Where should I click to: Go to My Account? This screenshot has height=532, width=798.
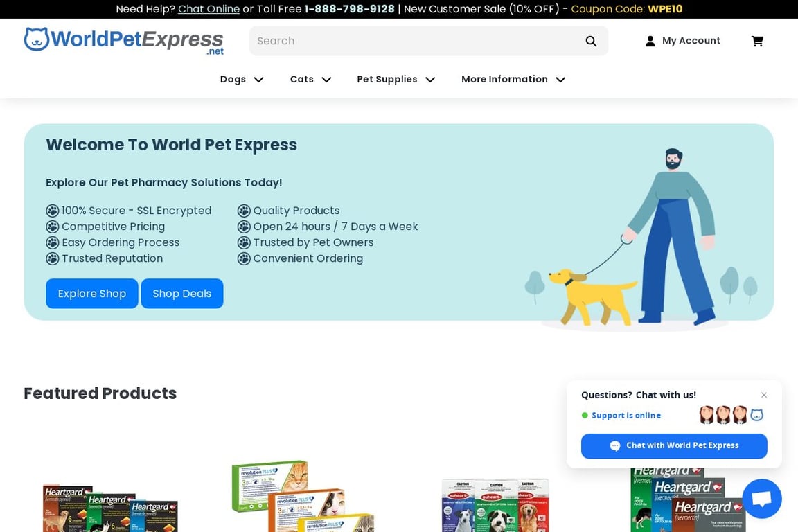(682, 41)
